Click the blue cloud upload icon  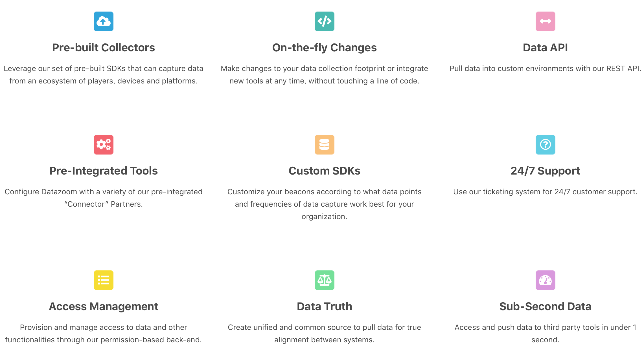tap(104, 21)
